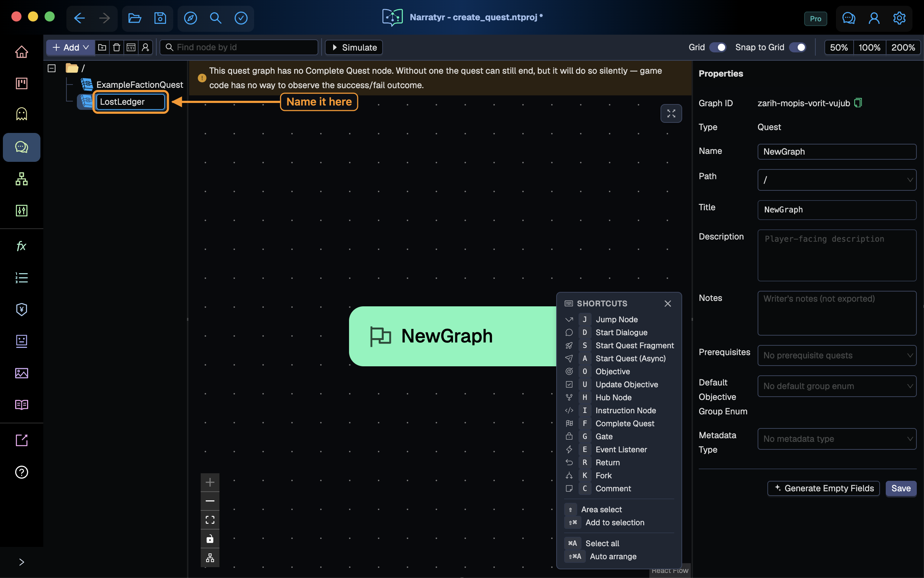924x578 pixels.
Task: Expand the sidebar with the chevron arrow
Action: click(x=21, y=562)
